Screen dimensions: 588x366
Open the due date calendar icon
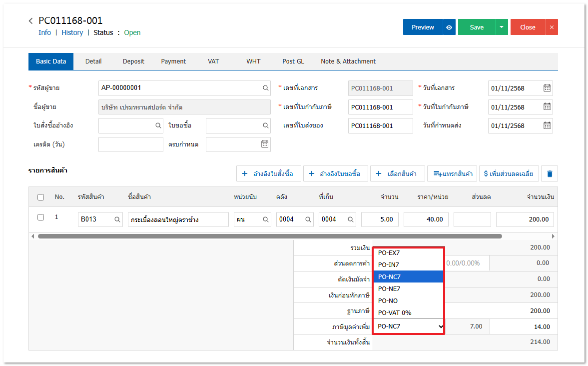265,144
